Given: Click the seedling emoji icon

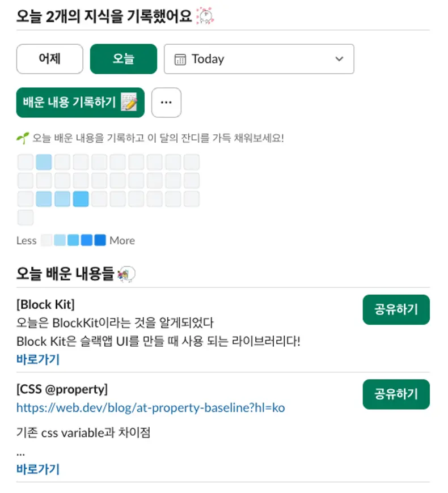Looking at the screenshot, I should [22, 138].
